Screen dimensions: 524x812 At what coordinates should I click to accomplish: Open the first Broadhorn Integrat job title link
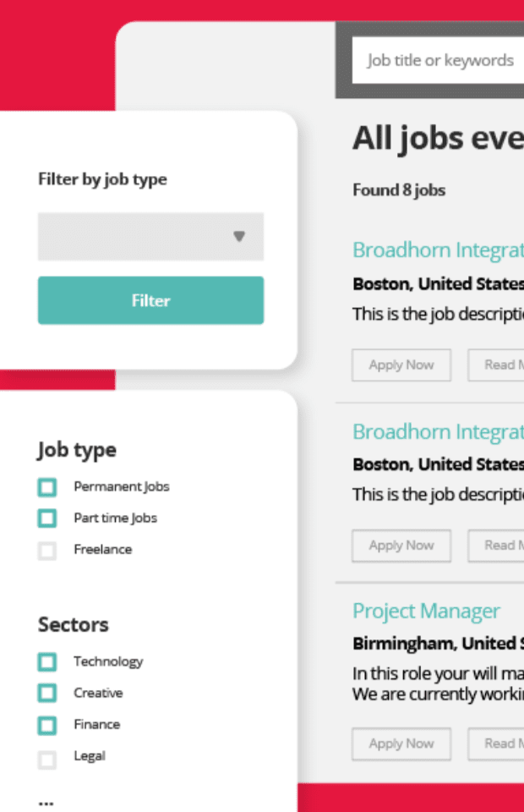(438, 250)
